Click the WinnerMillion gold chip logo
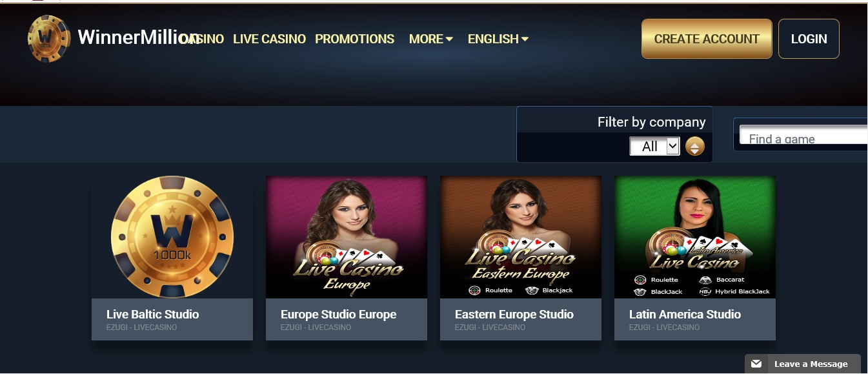The height and width of the screenshot is (374, 868). pos(49,39)
